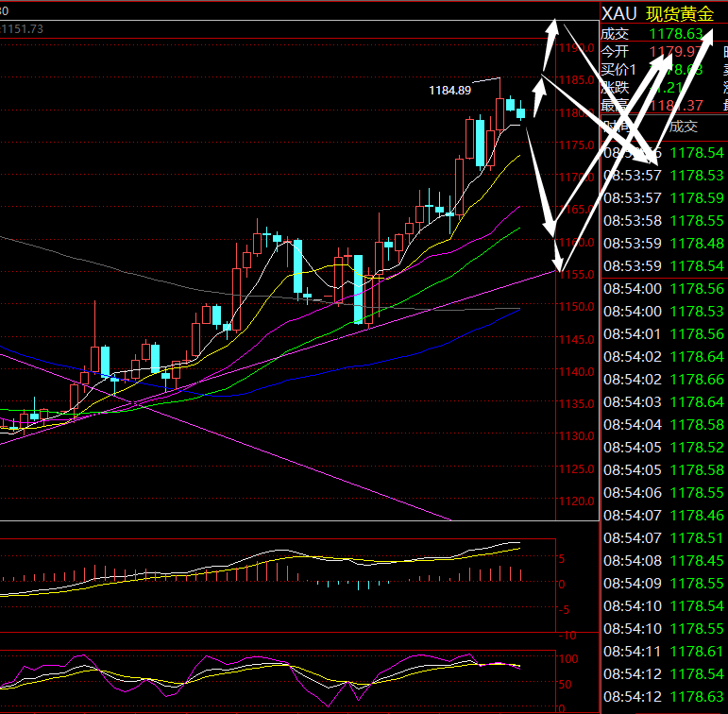Image resolution: width=728 pixels, height=714 pixels.
Task: Click the 成交 latest price 1178.63 at top
Action: click(x=674, y=34)
